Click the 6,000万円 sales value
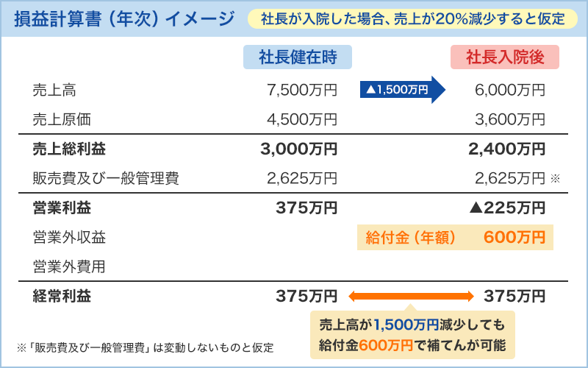Image resolution: width=588 pixels, height=368 pixels. tap(510, 90)
